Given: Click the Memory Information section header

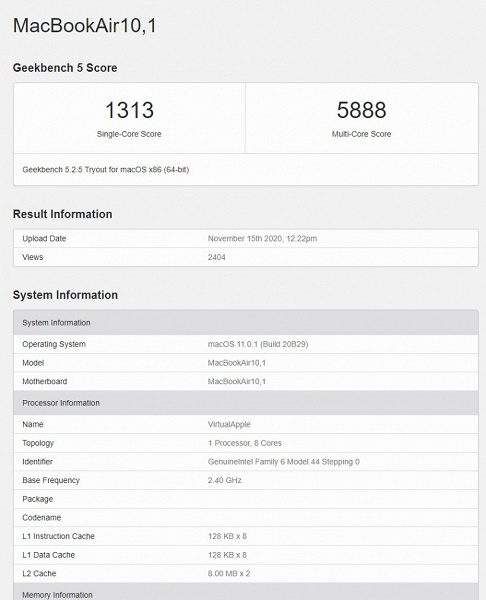Looking at the screenshot, I should [246, 592].
